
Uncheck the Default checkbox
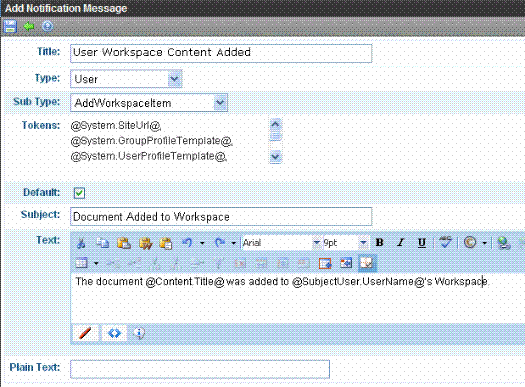click(79, 193)
